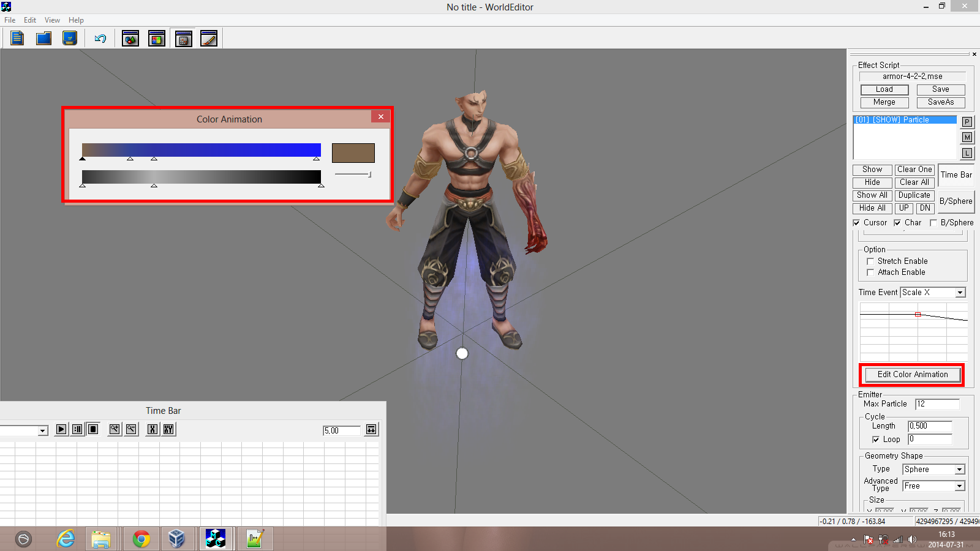Click the Show All button
Image resolution: width=980 pixels, height=551 pixels.
pos(872,195)
